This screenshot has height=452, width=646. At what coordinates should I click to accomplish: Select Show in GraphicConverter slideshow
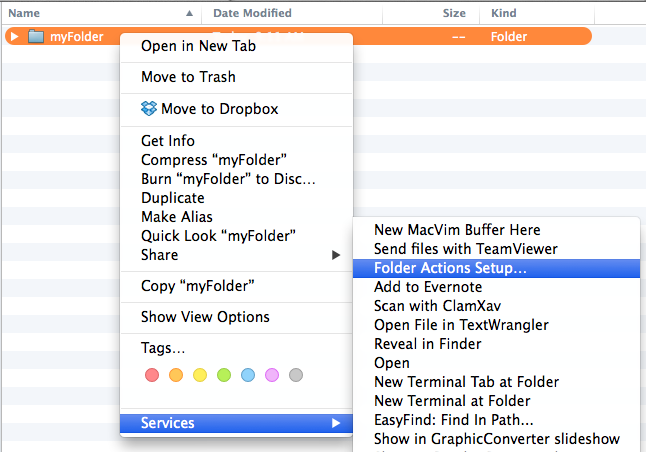496,439
